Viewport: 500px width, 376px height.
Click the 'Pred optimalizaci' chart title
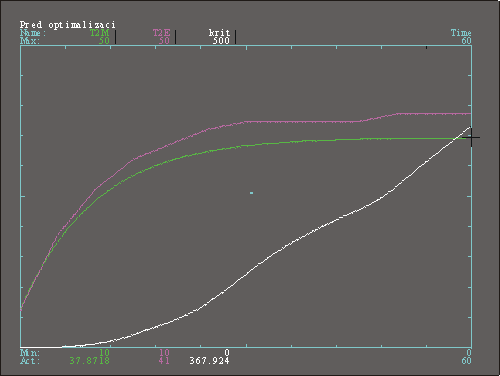click(x=68, y=25)
